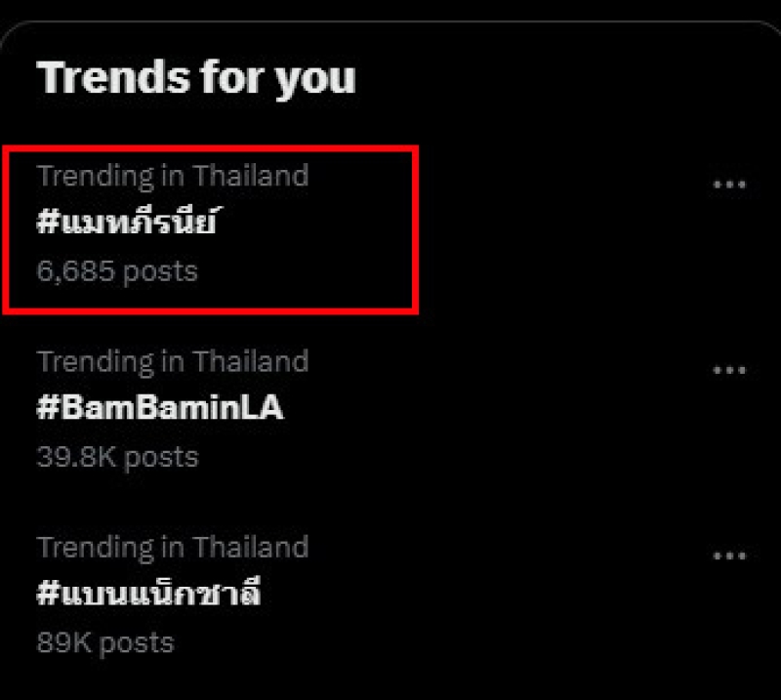Click the "89K posts" count
781x700 pixels.
(x=105, y=642)
